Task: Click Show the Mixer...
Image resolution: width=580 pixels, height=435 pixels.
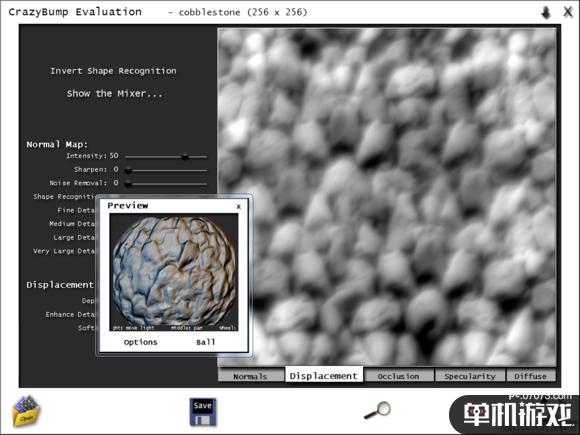Action: pos(115,93)
